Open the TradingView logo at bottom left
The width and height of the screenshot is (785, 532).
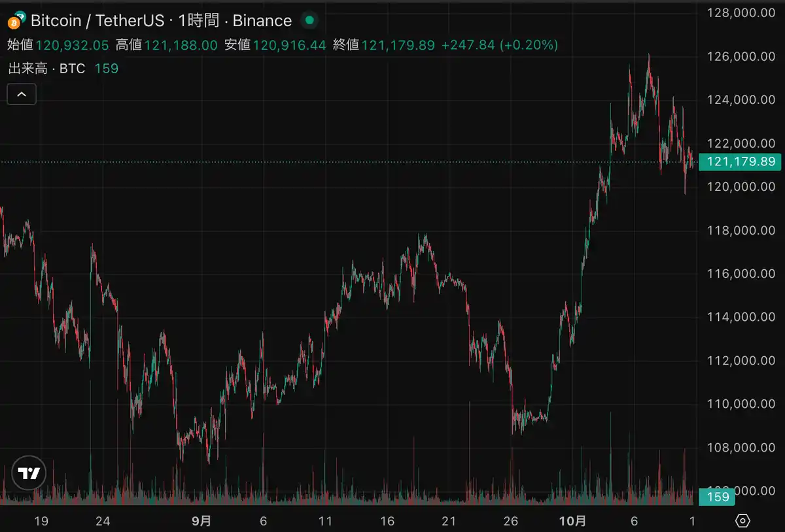(29, 473)
